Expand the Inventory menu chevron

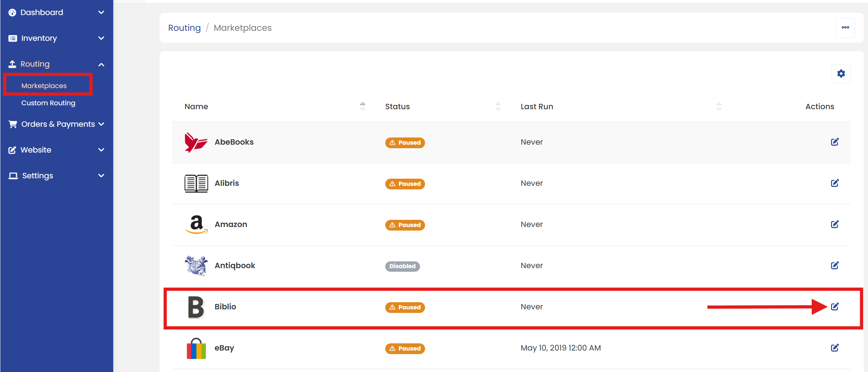(x=101, y=38)
